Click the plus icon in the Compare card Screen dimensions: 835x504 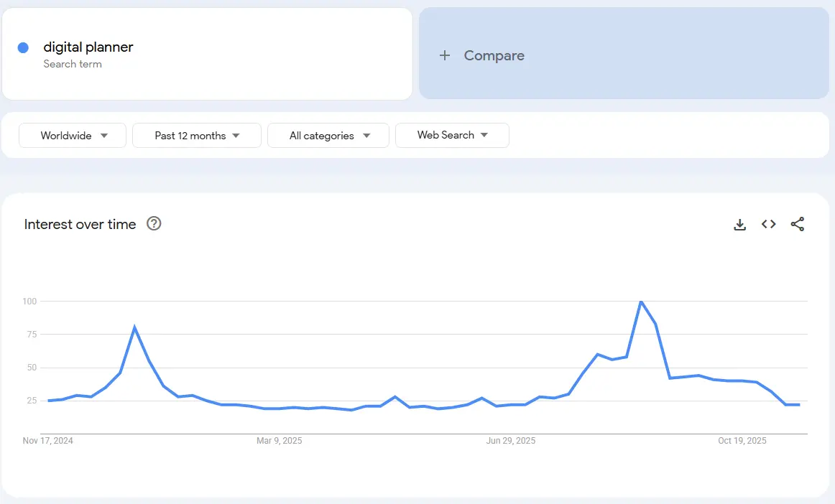pos(445,55)
